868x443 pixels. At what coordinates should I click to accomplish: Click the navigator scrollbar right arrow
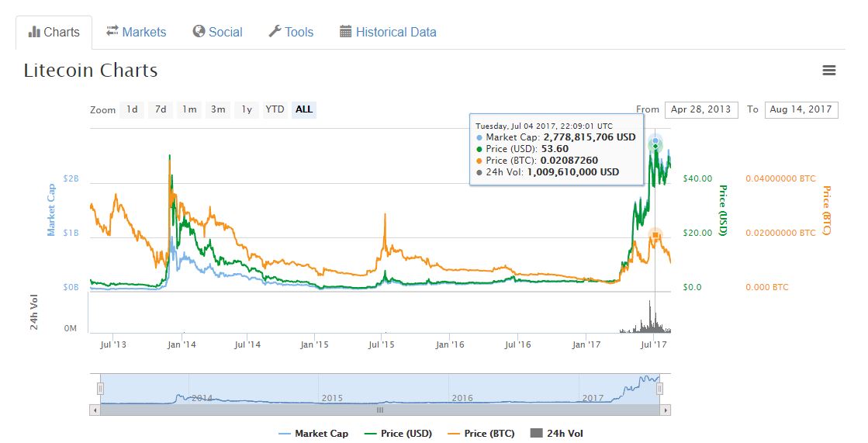point(666,410)
